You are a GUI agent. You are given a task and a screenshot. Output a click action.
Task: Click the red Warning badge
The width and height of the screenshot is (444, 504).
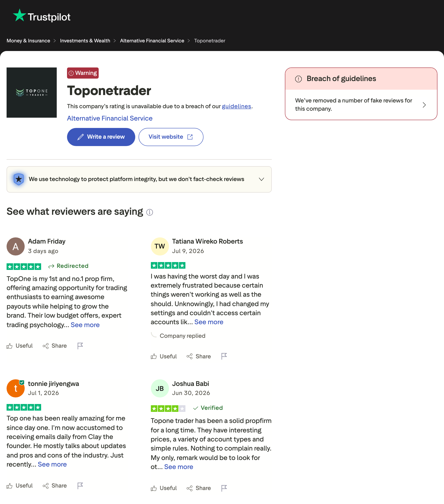point(83,73)
